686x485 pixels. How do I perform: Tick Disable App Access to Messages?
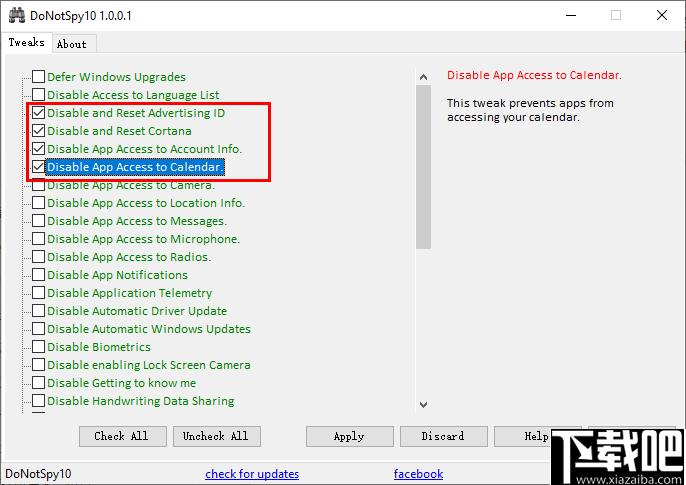[38, 220]
